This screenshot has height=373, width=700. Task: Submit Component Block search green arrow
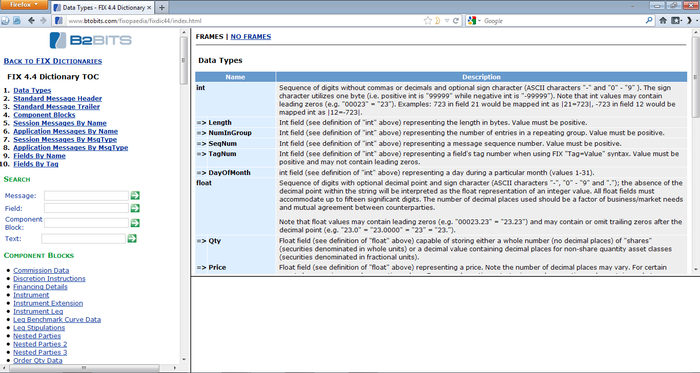tap(135, 223)
